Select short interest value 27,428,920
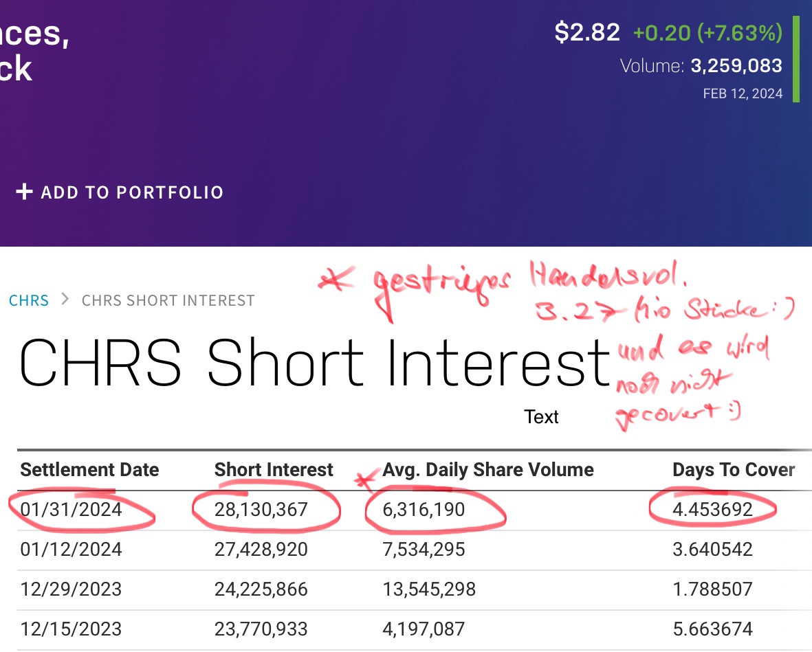The width and height of the screenshot is (812, 652). coord(261,549)
